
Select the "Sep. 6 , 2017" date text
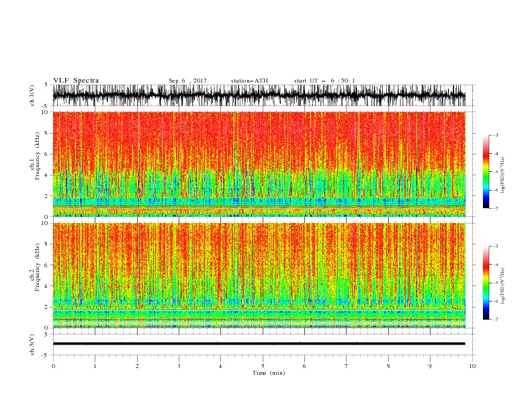click(187, 81)
